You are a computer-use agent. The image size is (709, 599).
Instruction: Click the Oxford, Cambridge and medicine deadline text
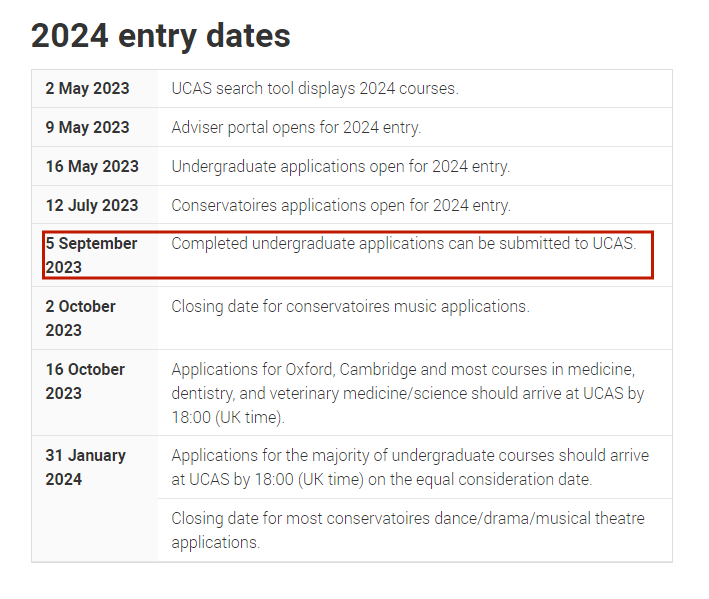[407, 393]
